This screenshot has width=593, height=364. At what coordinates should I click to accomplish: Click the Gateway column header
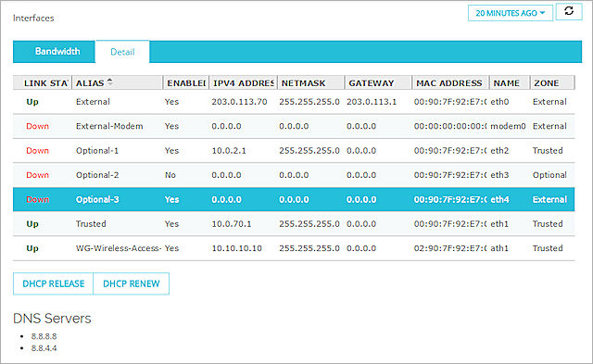click(378, 82)
